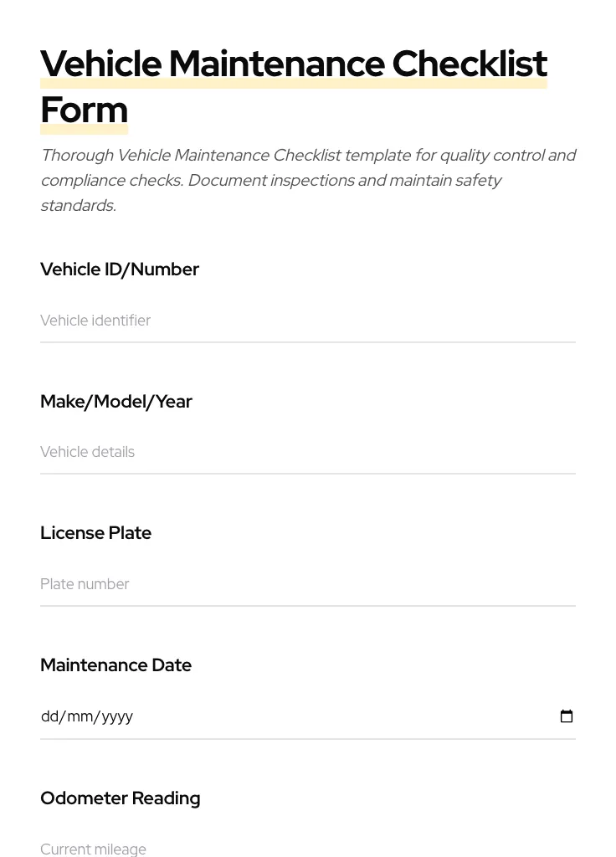
Task: Click the yellow highlight bar under the title
Action: pos(293,84)
